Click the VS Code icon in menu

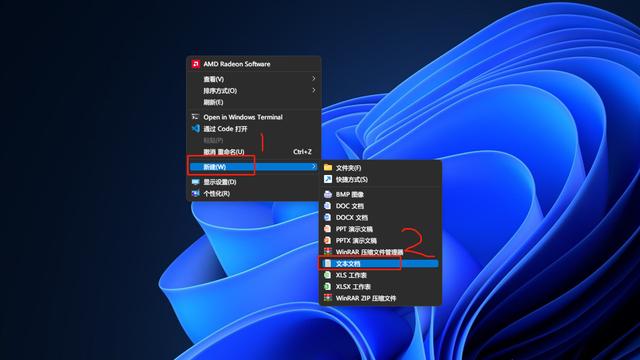196,128
